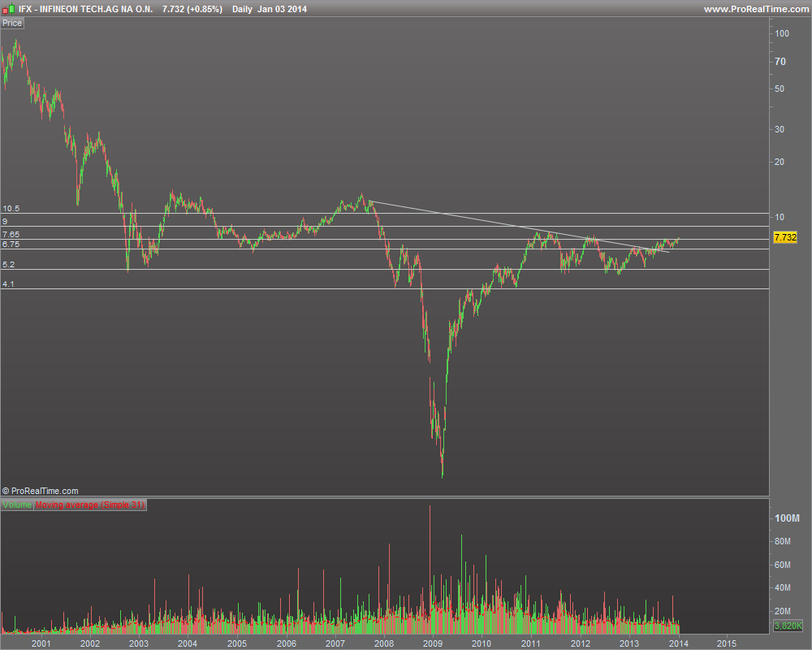Select the 6.75 horizontal level label
This screenshot has height=650, width=812.
pos(11,244)
